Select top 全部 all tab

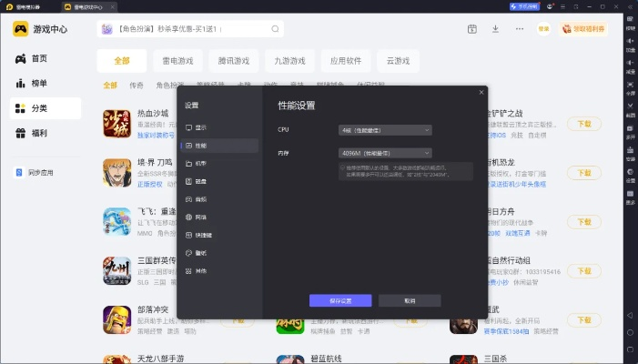122,61
